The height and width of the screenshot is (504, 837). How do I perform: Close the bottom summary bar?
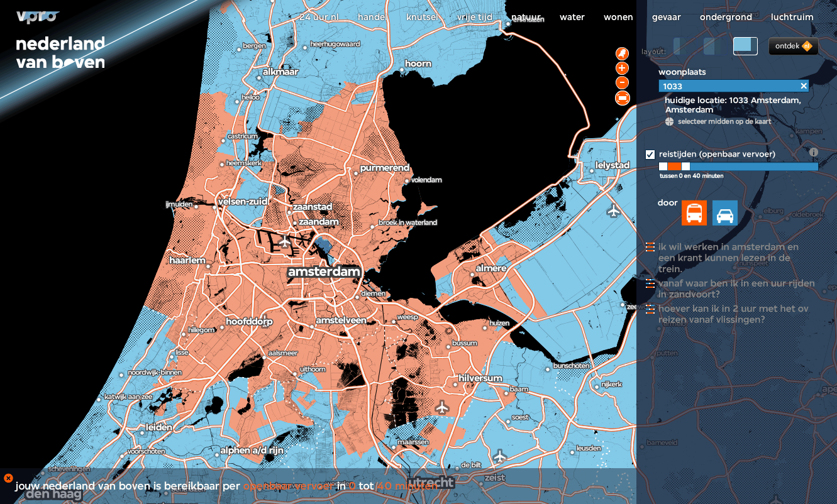pyautogui.click(x=8, y=478)
